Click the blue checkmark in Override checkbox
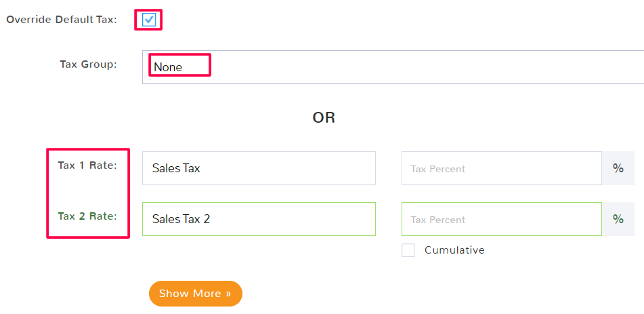644x314 pixels. click(x=149, y=20)
